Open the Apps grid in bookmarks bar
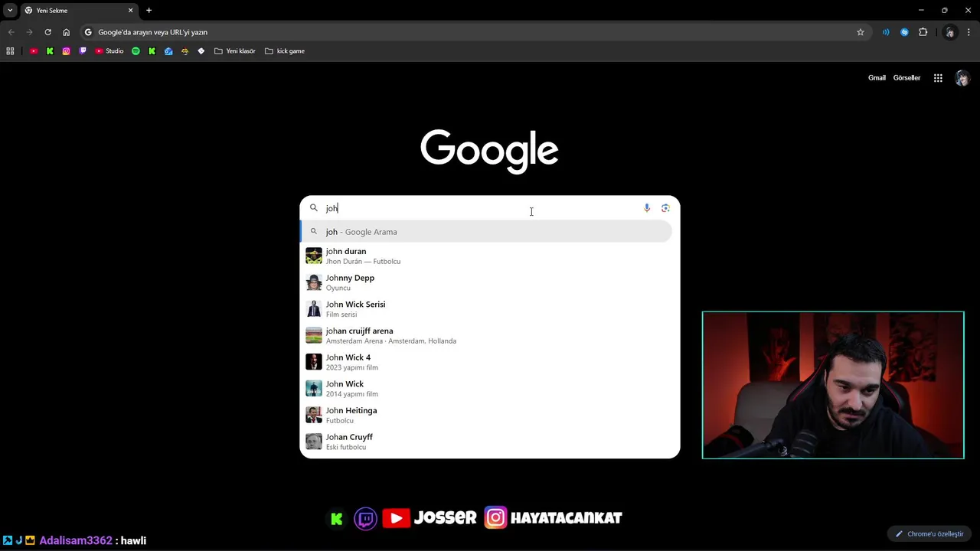980x551 pixels. (10, 51)
